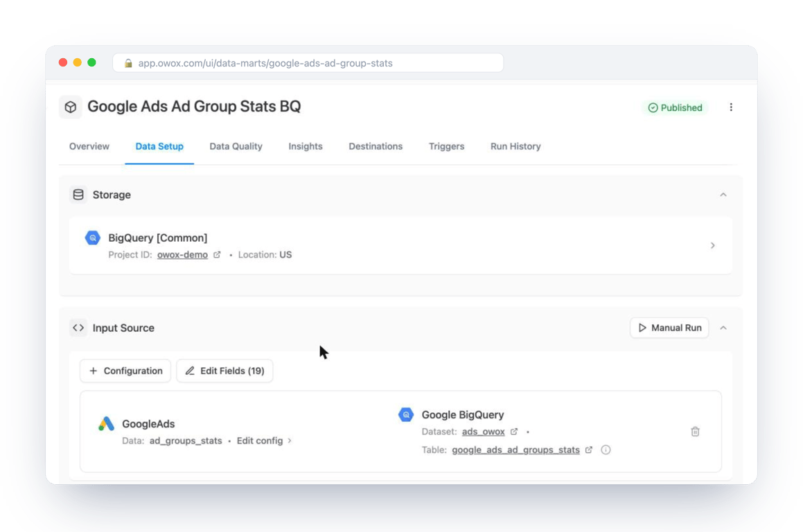This screenshot has width=803, height=532.
Task: Click the Google BigQuery destination icon
Action: pyautogui.click(x=406, y=415)
